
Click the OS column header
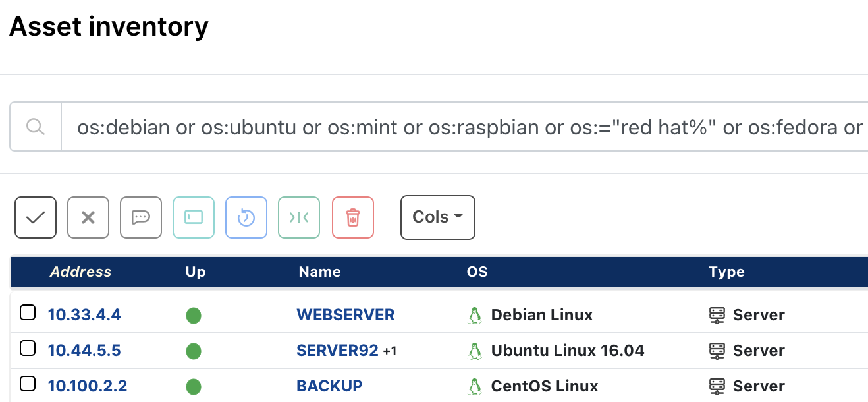pos(477,272)
